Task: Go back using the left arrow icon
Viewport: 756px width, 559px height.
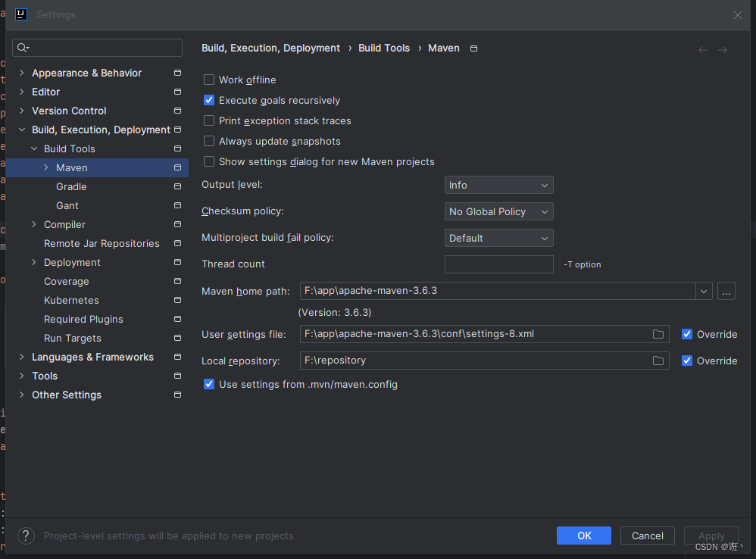Action: (703, 50)
